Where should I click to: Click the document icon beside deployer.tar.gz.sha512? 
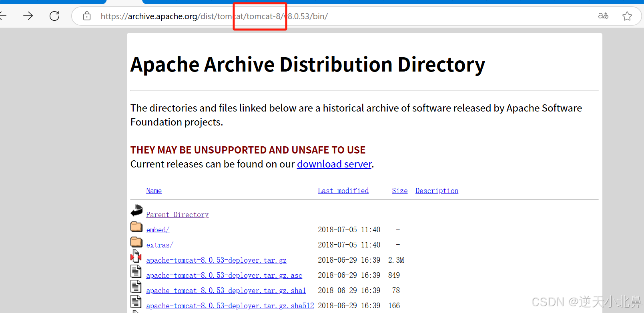tap(136, 302)
